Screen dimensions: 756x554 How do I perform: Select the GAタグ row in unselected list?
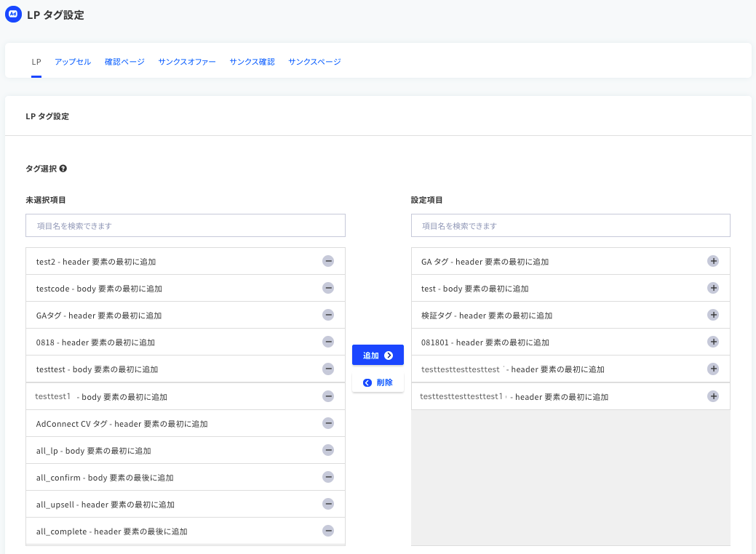[x=186, y=316]
